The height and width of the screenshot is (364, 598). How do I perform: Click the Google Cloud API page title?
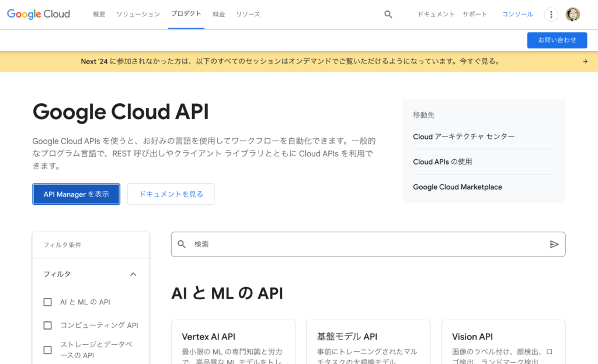click(x=120, y=112)
